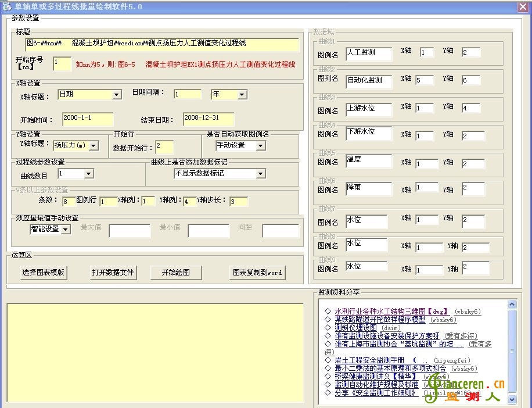Click the application icon in title bar
The image size is (532, 408).
pos(7,6)
